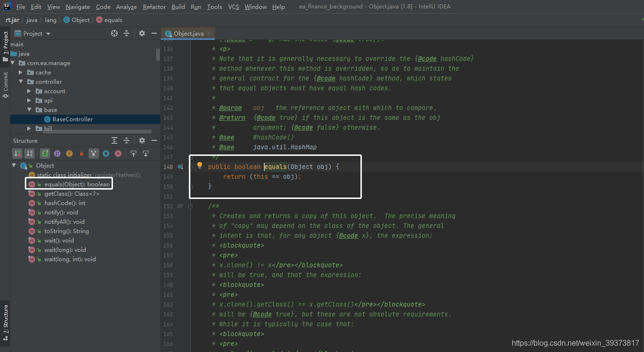Click the static class initializer icon in Structure
The image size is (644, 352).
coord(32,175)
